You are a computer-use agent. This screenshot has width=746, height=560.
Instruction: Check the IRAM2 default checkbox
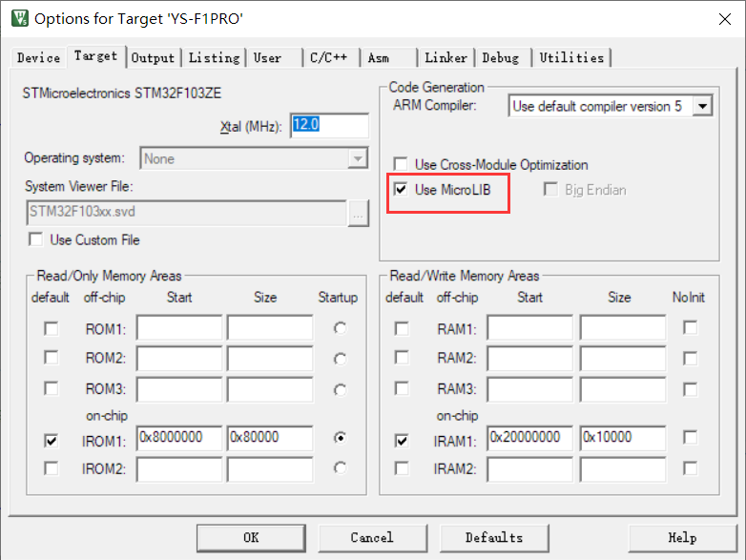402,468
